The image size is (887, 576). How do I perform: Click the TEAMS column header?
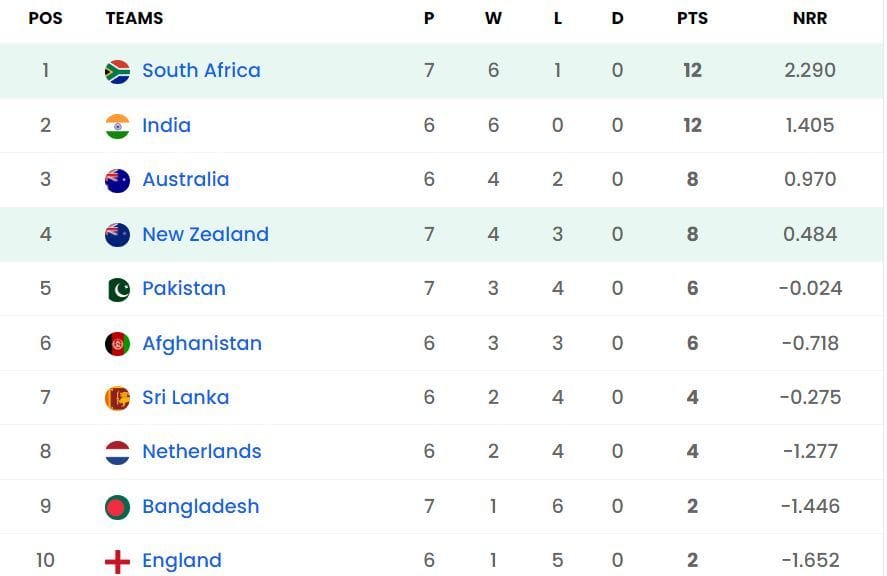pos(134,18)
